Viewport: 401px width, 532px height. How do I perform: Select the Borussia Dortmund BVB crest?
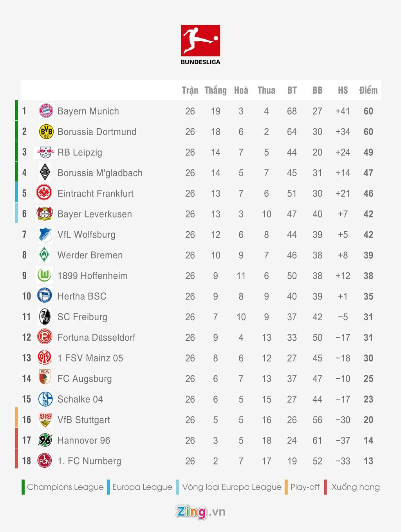[46, 132]
